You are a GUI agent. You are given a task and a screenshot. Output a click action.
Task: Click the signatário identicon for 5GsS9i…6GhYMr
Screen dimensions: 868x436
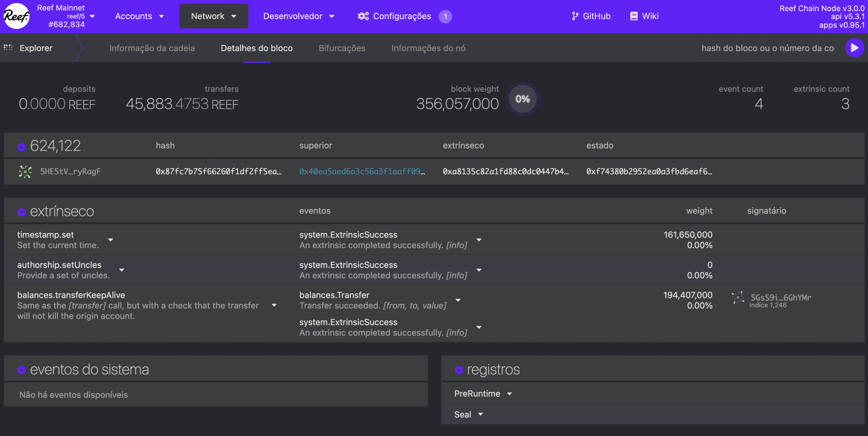coord(738,298)
